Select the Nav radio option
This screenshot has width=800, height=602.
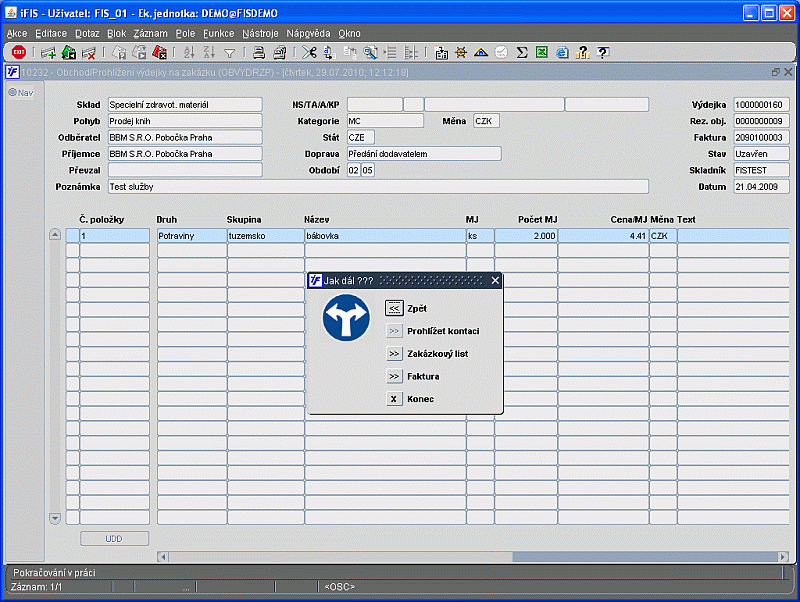click(13, 93)
